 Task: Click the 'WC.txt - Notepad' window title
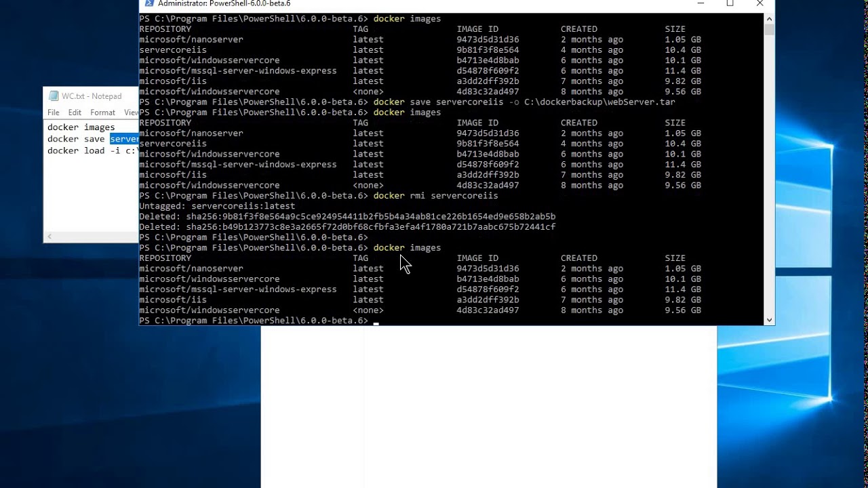(x=92, y=96)
